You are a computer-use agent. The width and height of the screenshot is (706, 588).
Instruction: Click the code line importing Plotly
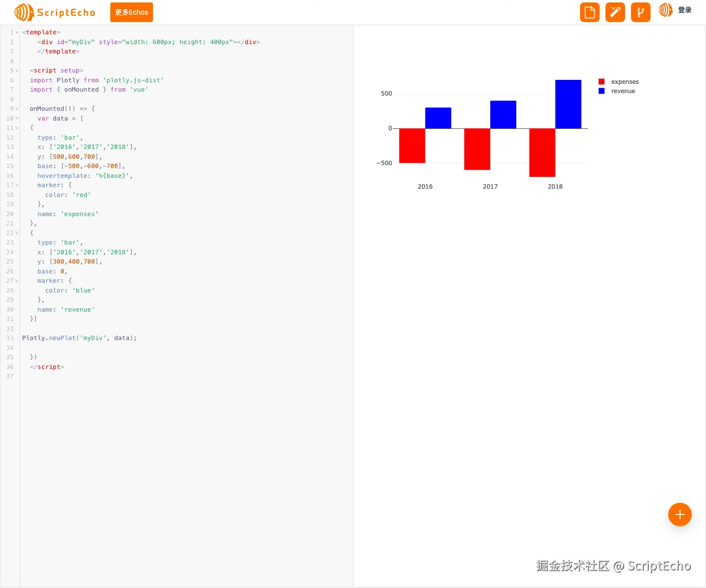[97, 80]
